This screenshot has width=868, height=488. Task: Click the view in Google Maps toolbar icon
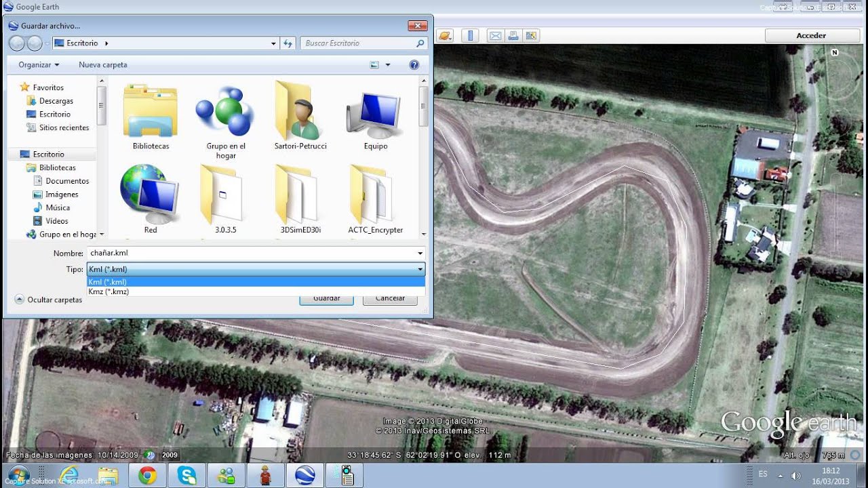[531, 35]
